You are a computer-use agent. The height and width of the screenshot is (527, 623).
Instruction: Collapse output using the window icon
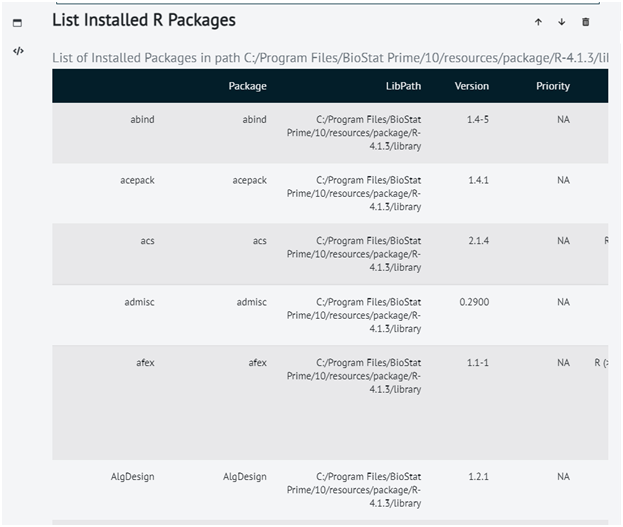click(17, 23)
